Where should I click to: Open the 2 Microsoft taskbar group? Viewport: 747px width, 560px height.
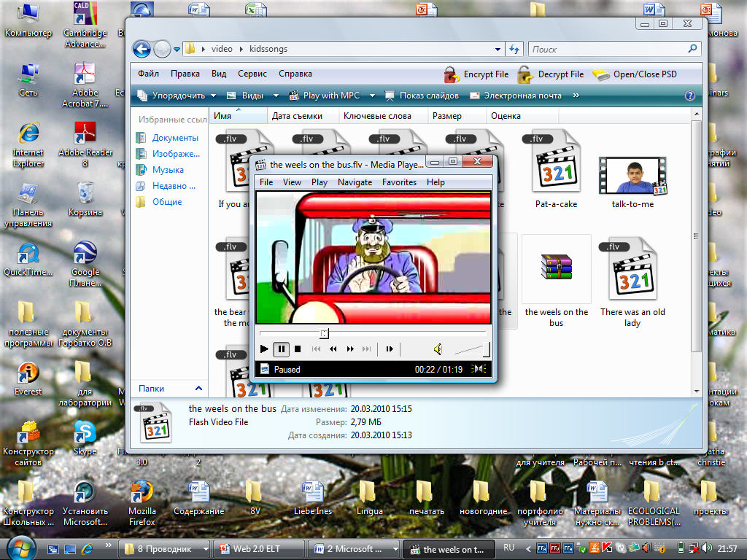354,549
